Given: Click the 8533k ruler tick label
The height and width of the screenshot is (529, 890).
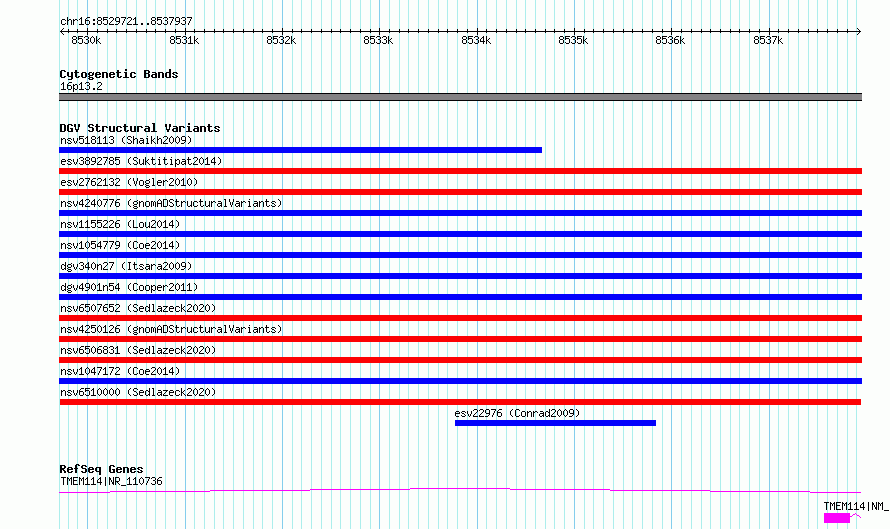Looking at the screenshot, I should [378, 40].
